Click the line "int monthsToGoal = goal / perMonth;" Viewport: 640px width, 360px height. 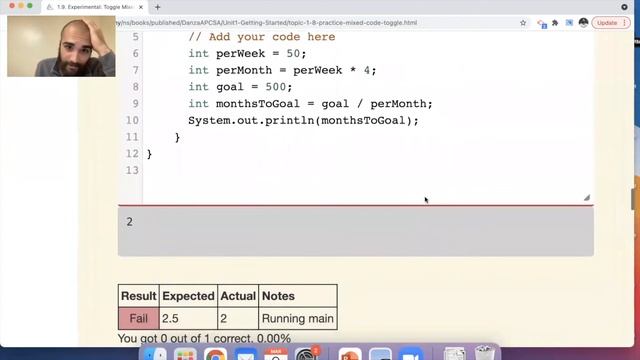[x=310, y=104]
